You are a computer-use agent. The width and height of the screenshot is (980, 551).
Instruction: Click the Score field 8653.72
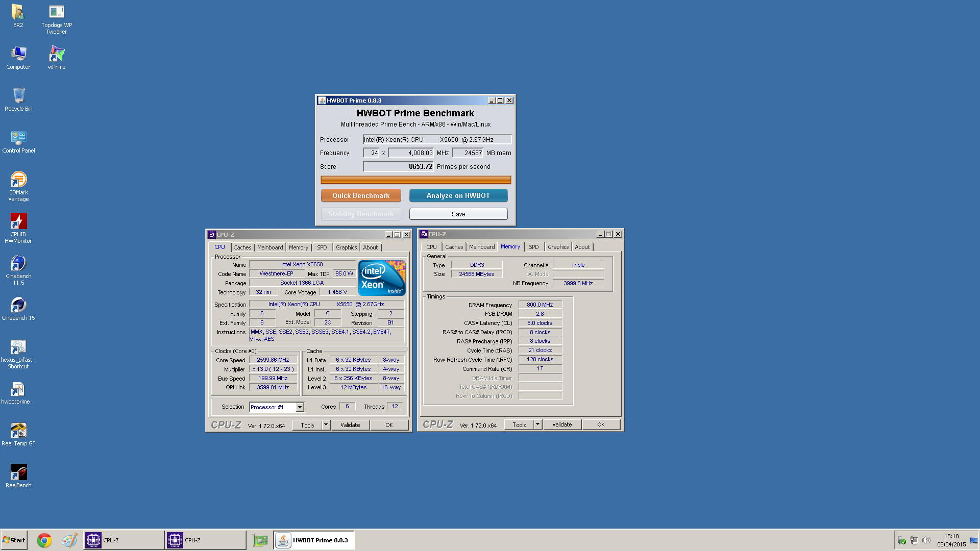click(398, 166)
